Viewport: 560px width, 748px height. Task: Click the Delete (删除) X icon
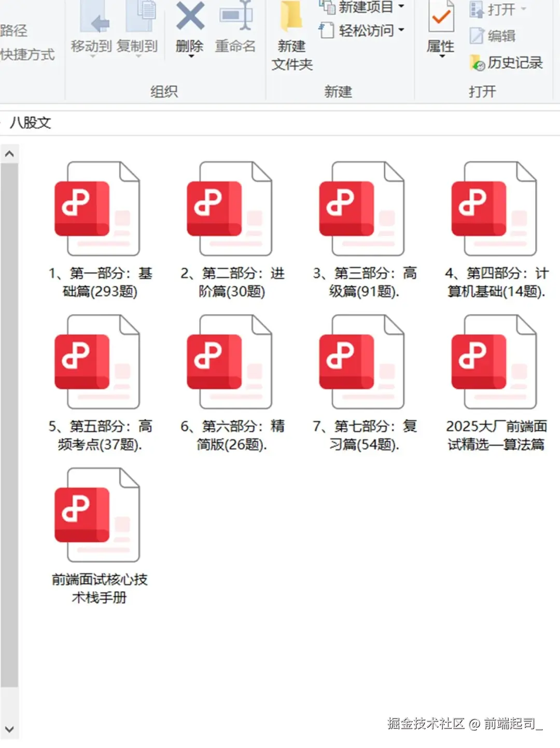tap(190, 18)
